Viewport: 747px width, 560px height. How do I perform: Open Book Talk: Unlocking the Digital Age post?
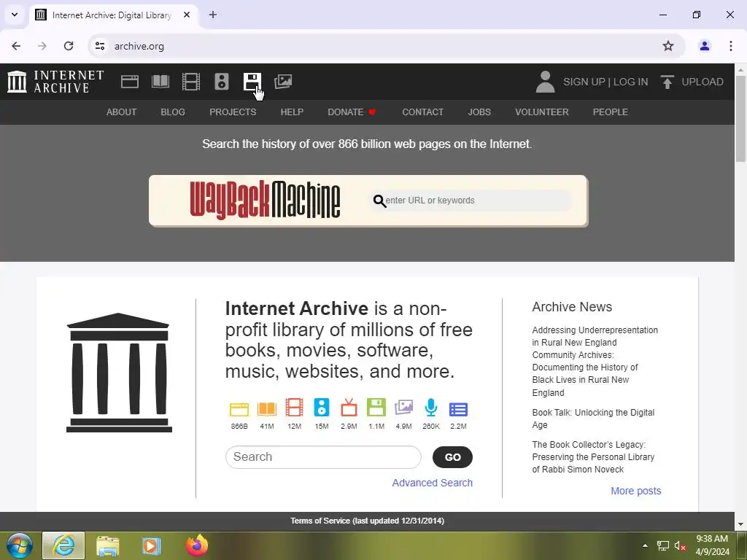coord(593,419)
